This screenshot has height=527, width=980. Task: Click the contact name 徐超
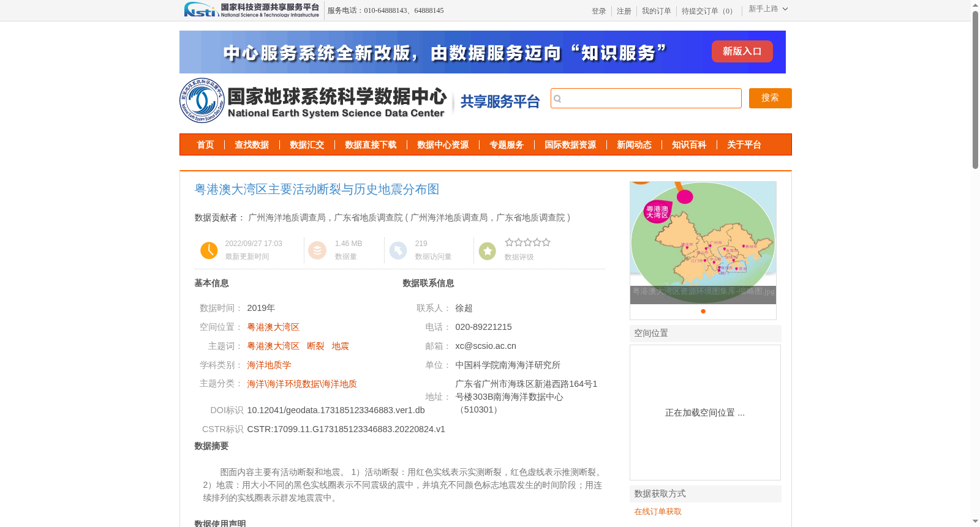pos(464,308)
